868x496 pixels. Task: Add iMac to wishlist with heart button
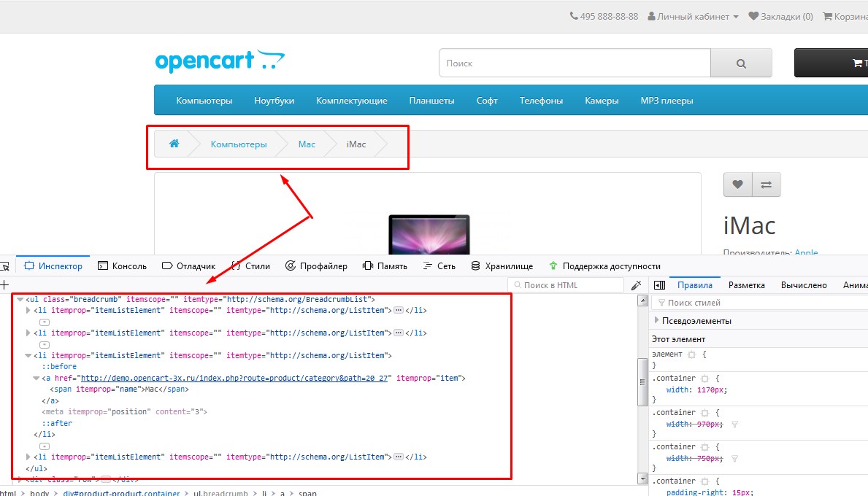coord(737,185)
